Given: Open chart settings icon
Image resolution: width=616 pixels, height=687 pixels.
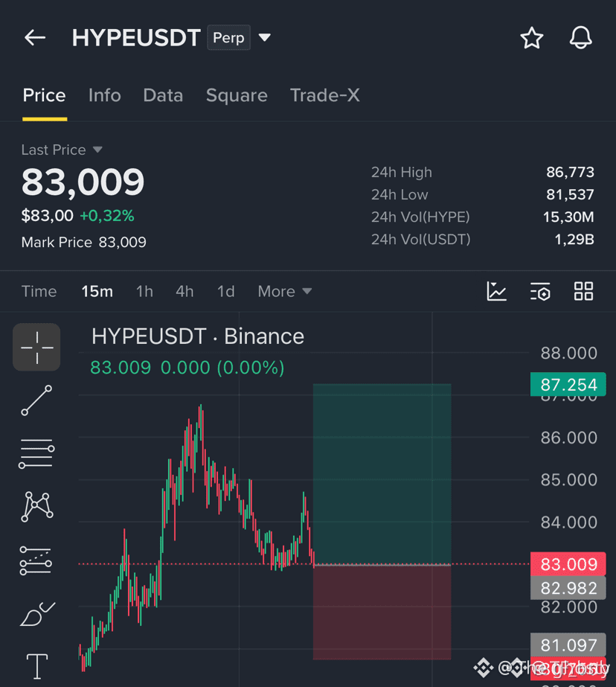Looking at the screenshot, I should tap(540, 291).
